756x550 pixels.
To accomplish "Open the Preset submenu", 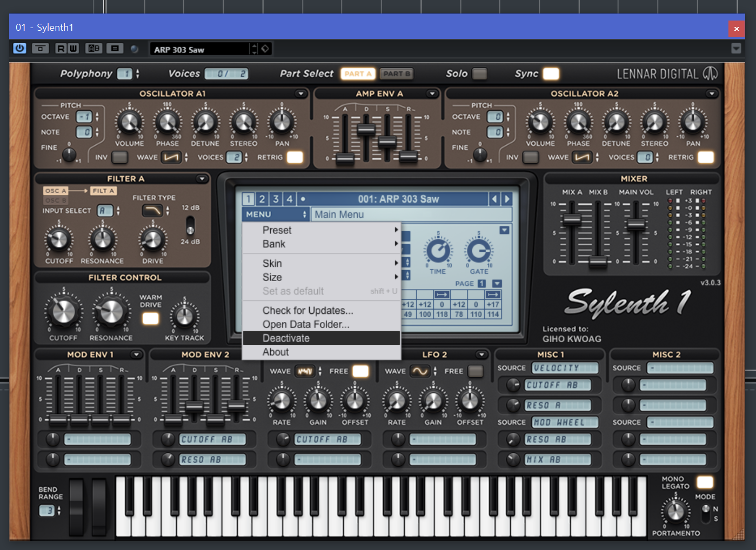I will point(322,230).
